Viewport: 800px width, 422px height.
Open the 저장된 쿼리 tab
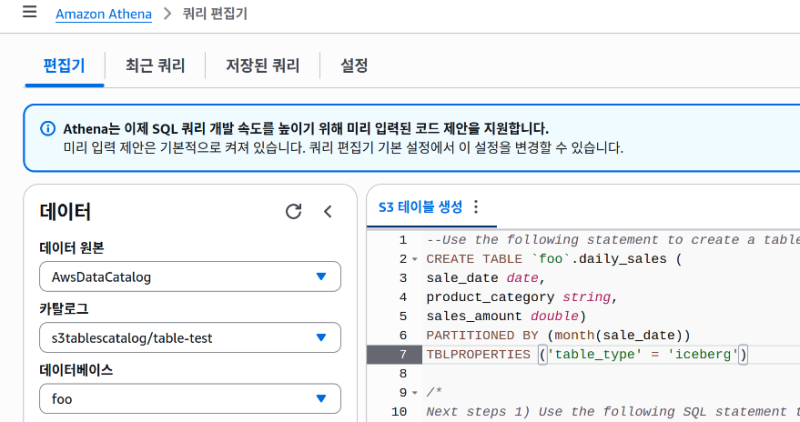pyautogui.click(x=262, y=66)
